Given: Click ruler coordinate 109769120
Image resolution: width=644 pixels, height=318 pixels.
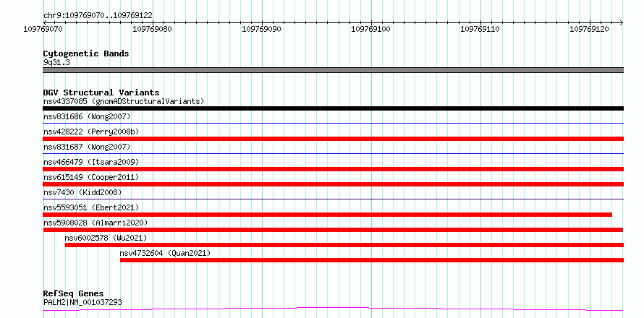Looking at the screenshot, I should [590, 29].
